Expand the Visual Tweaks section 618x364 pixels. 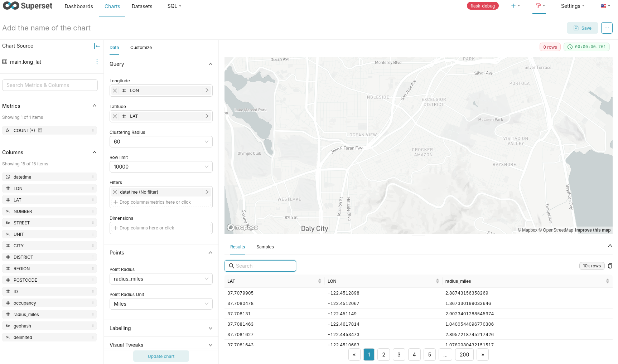(211, 345)
